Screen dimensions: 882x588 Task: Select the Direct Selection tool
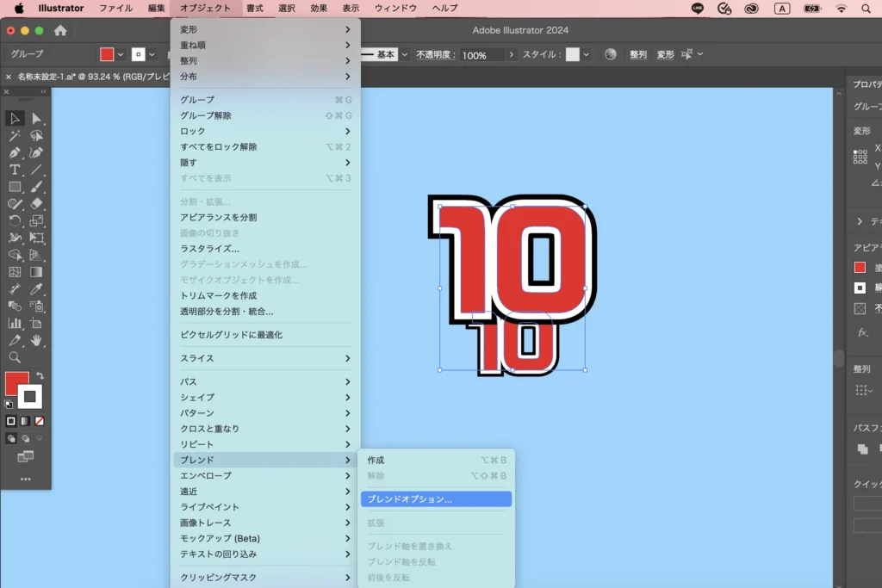coord(37,118)
